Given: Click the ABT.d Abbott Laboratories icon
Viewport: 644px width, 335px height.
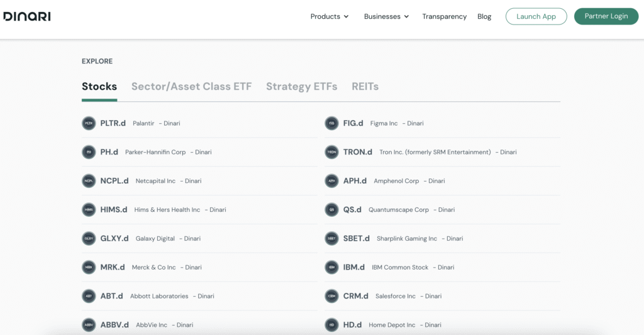Looking at the screenshot, I should click(x=89, y=296).
